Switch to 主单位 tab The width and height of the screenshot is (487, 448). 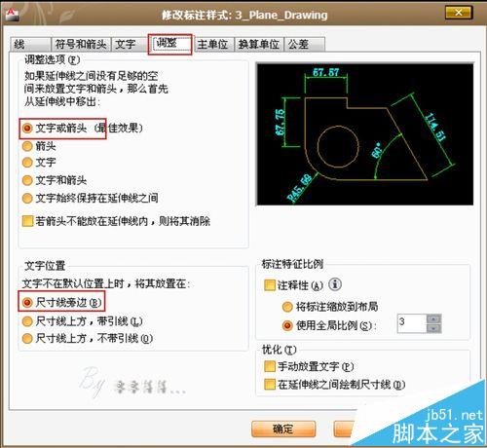213,44
